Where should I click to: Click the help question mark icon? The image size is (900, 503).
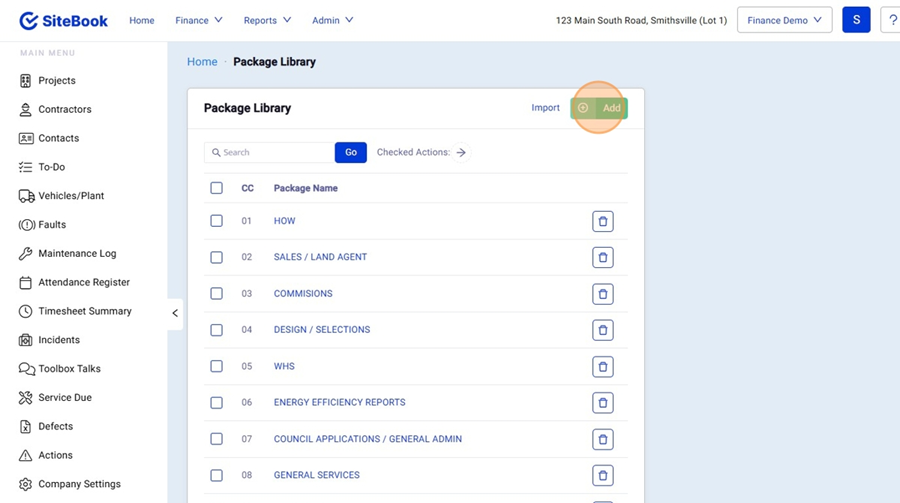[x=892, y=20]
